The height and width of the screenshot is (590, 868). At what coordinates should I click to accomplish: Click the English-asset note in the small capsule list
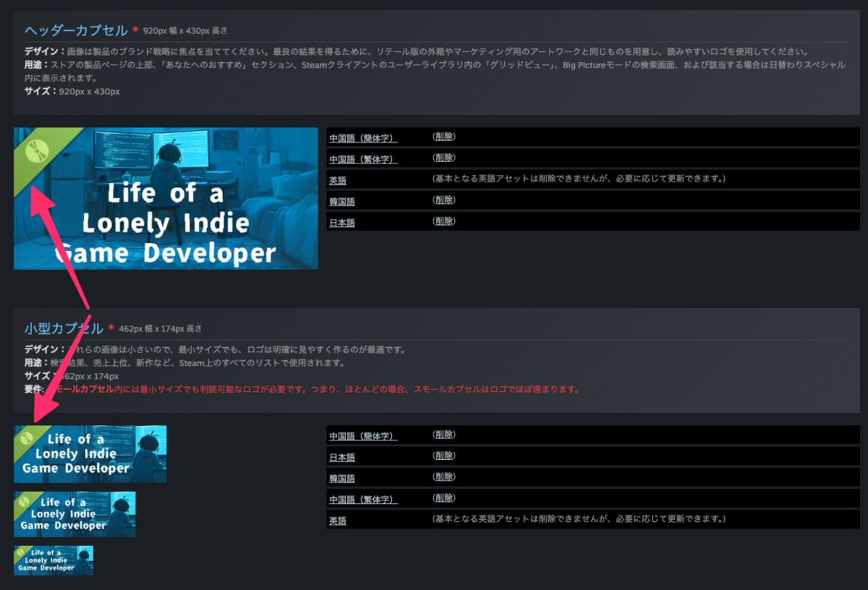(x=579, y=519)
